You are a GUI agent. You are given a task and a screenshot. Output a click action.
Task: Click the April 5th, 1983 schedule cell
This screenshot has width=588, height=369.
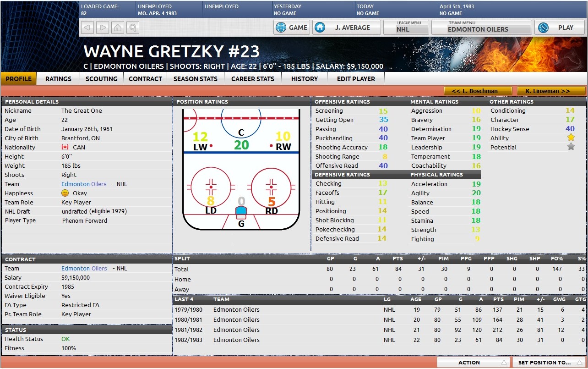[512, 10]
